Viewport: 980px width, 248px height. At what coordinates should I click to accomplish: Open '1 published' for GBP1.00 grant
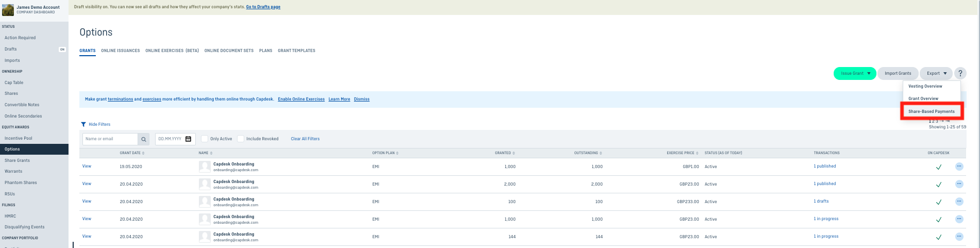click(x=825, y=166)
